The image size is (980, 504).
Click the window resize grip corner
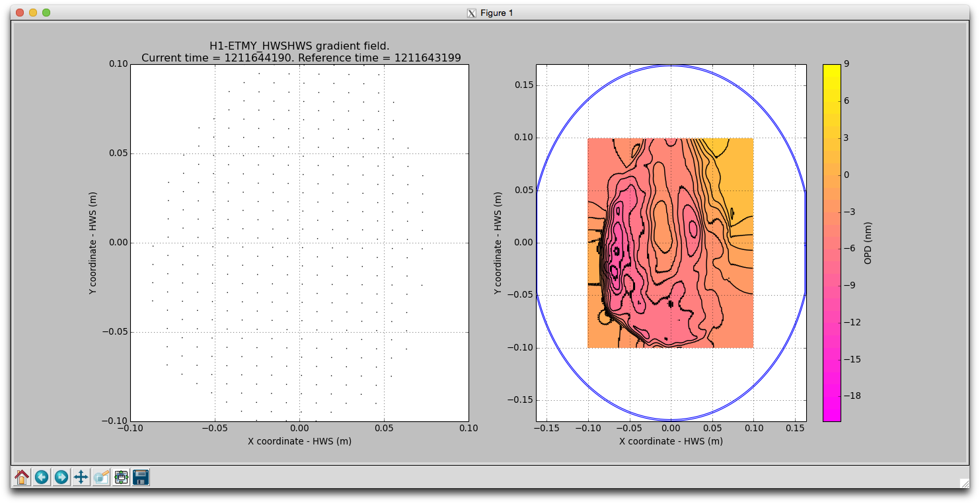pyautogui.click(x=963, y=483)
